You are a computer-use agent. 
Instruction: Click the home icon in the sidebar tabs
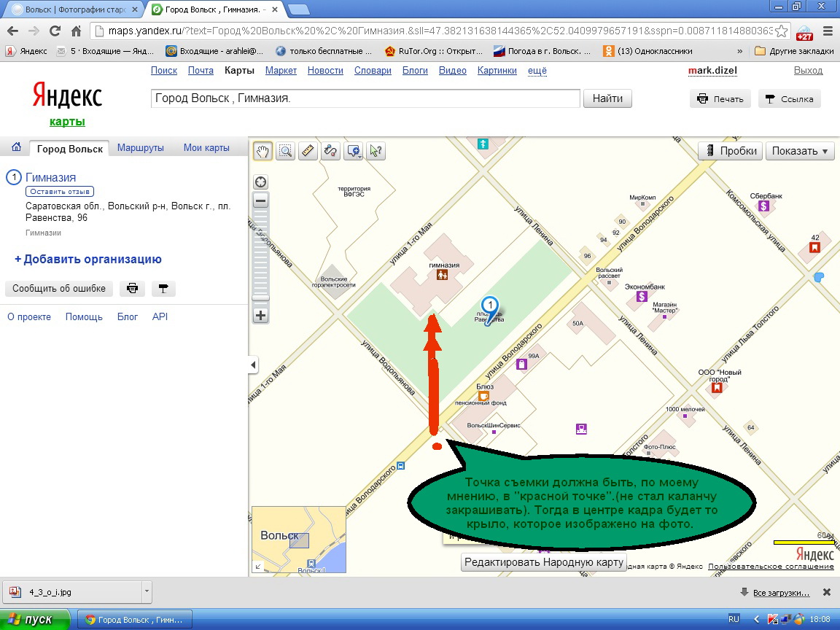(x=16, y=147)
